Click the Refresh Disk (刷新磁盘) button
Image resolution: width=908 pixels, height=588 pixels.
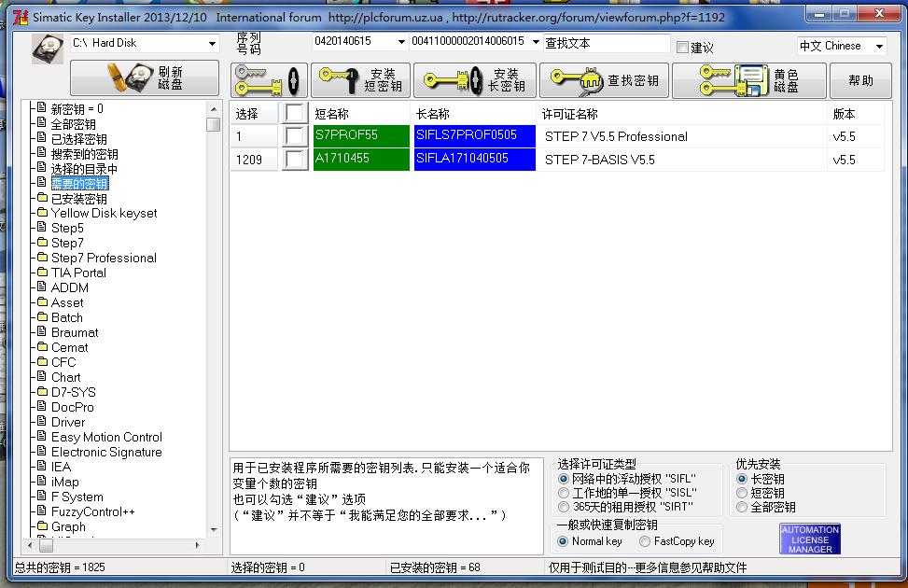point(144,78)
